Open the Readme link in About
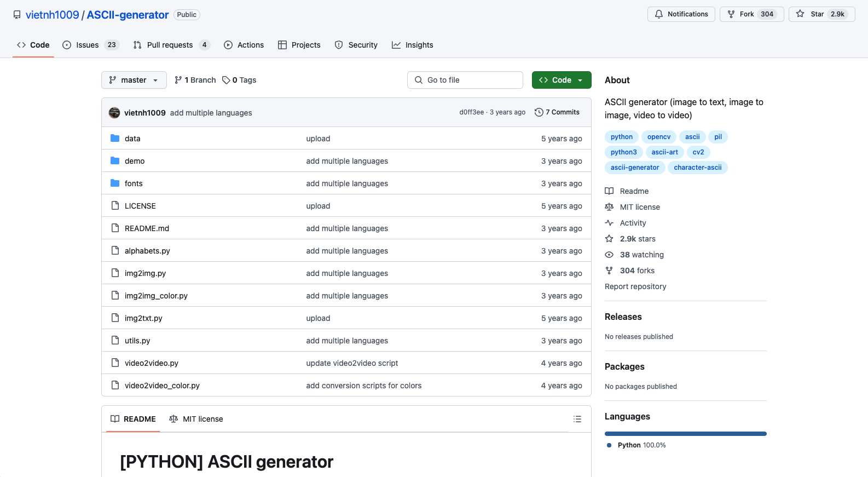 point(627,191)
